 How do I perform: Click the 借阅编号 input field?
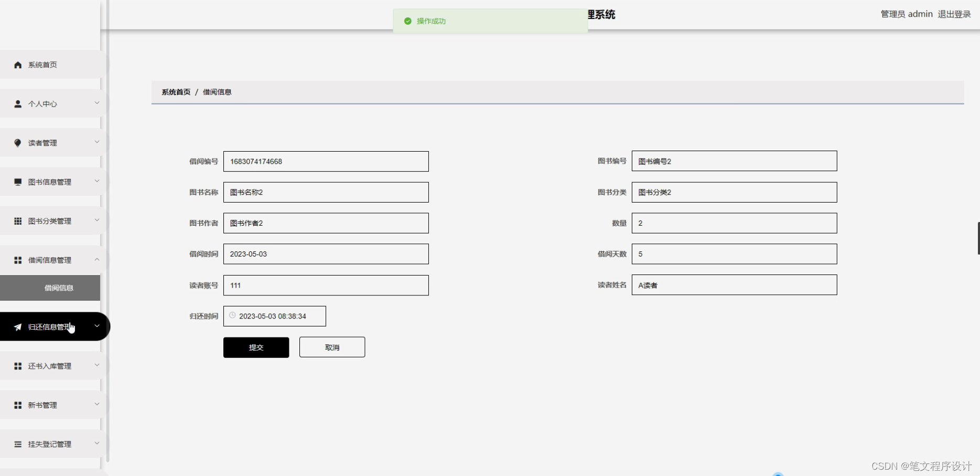coord(325,161)
